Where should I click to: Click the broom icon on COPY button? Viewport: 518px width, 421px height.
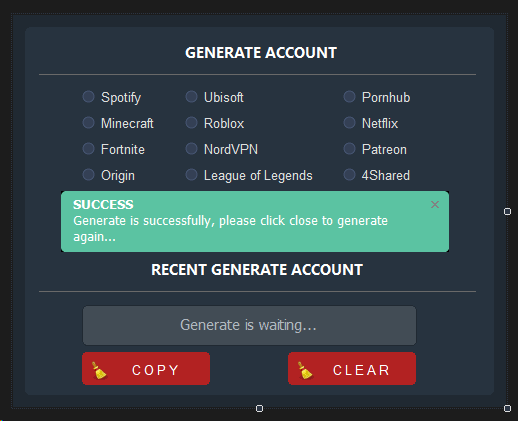point(99,370)
